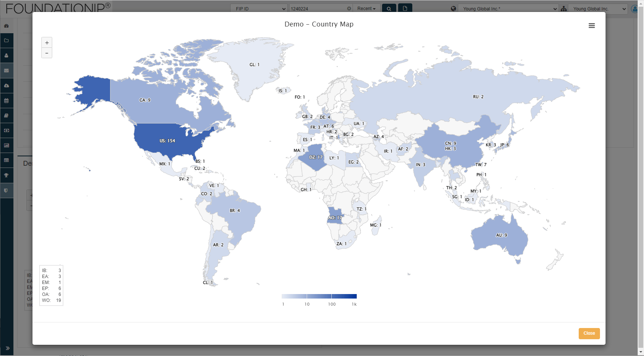Viewport: 644px width, 356px height.
Task: Select Iran labeled IR: 1
Action: click(x=388, y=151)
